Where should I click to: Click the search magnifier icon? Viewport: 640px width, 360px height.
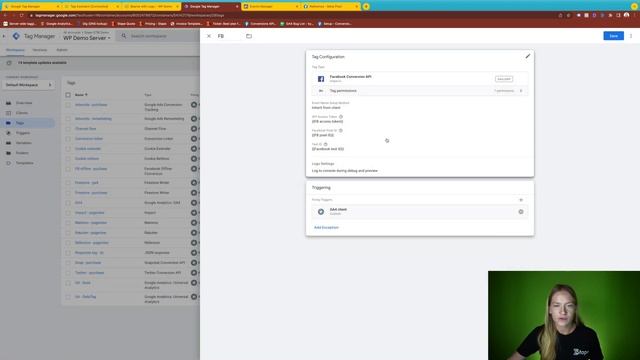(124, 36)
